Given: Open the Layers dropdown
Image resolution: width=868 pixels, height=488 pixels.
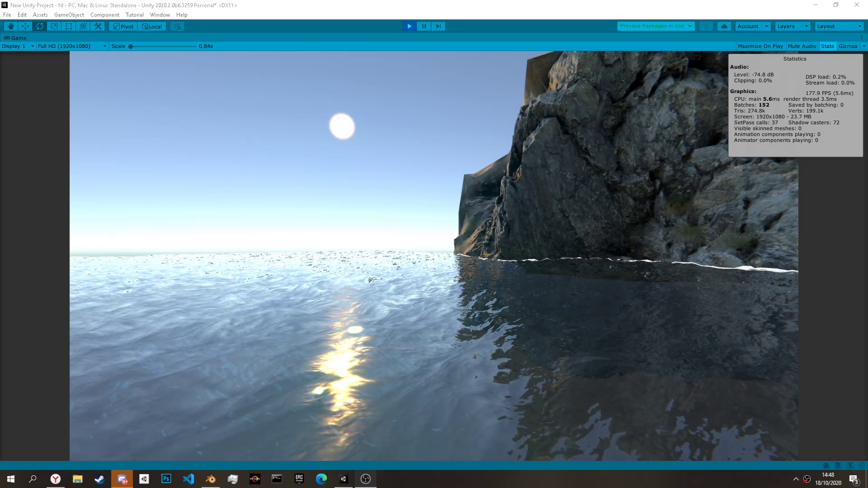Looking at the screenshot, I should 793,26.
